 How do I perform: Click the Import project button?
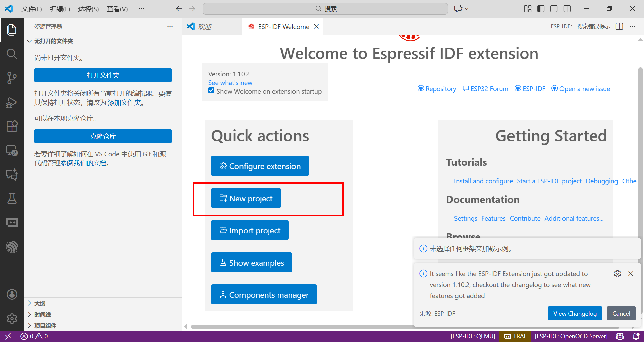tap(250, 230)
